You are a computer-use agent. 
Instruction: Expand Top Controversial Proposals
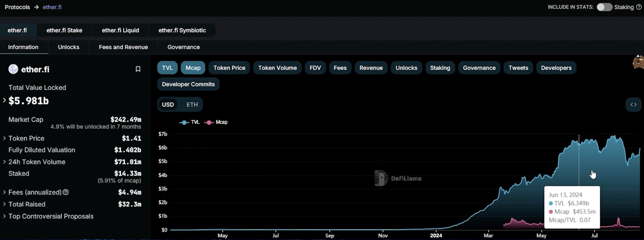click(x=4, y=216)
